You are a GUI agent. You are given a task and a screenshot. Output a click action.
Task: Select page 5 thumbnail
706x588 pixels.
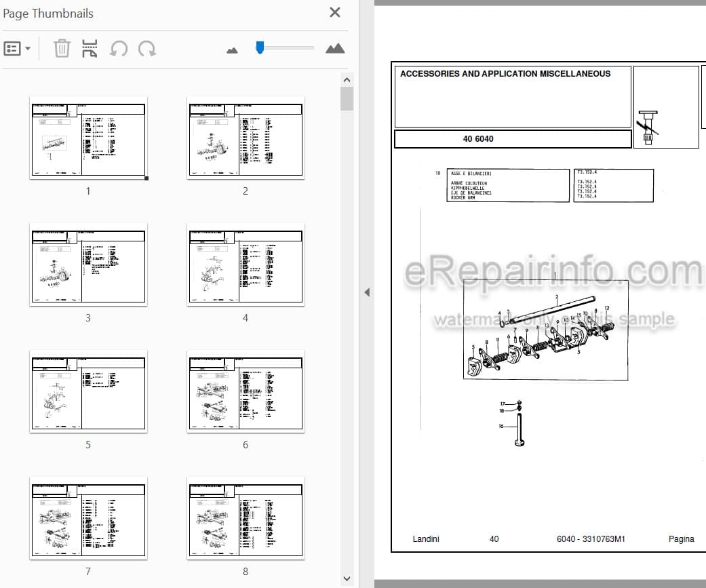point(88,392)
